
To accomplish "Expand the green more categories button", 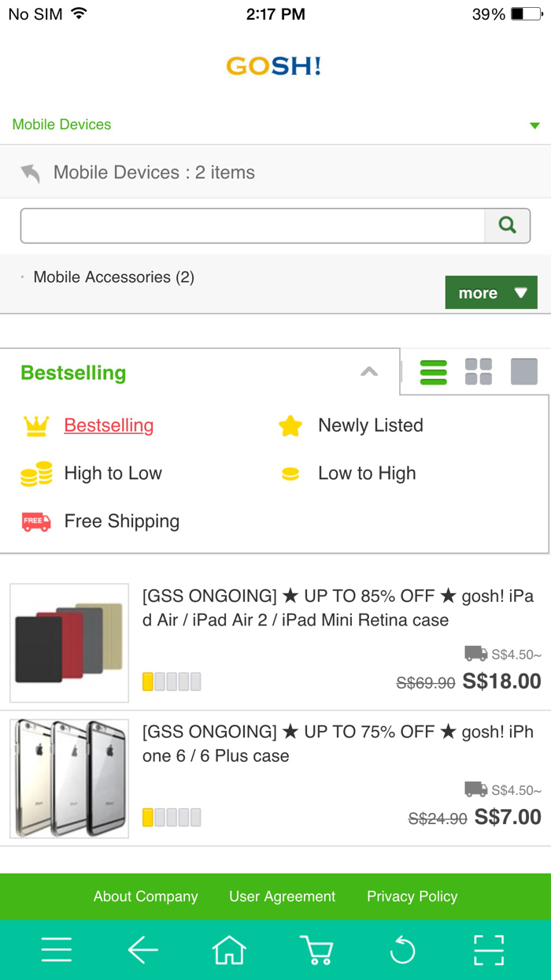I will point(491,292).
